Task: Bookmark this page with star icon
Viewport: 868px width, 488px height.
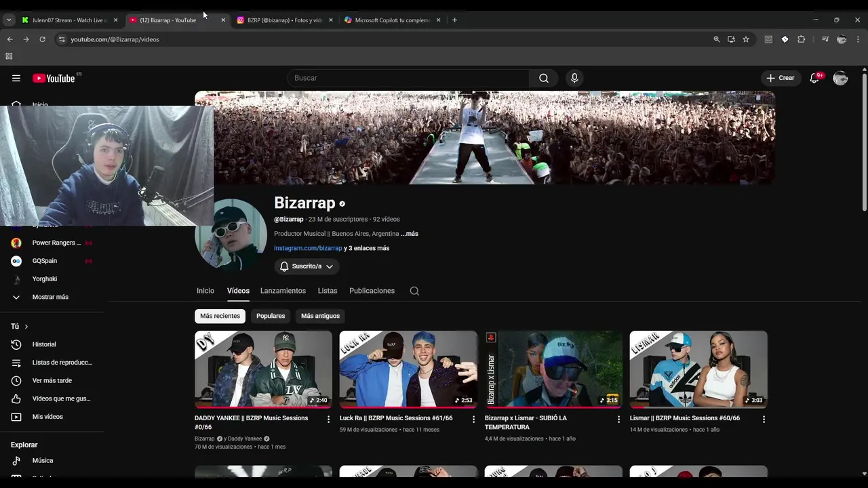Action: click(x=746, y=39)
